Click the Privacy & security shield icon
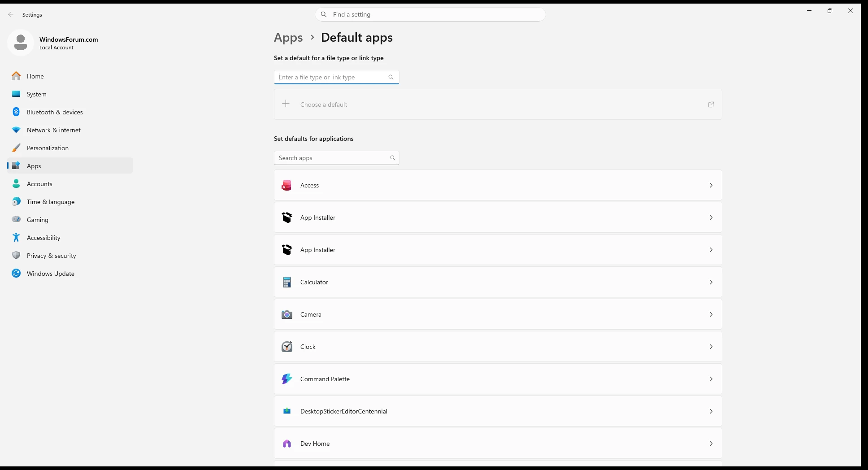Screen dimensions: 868x470 click(x=16, y=256)
